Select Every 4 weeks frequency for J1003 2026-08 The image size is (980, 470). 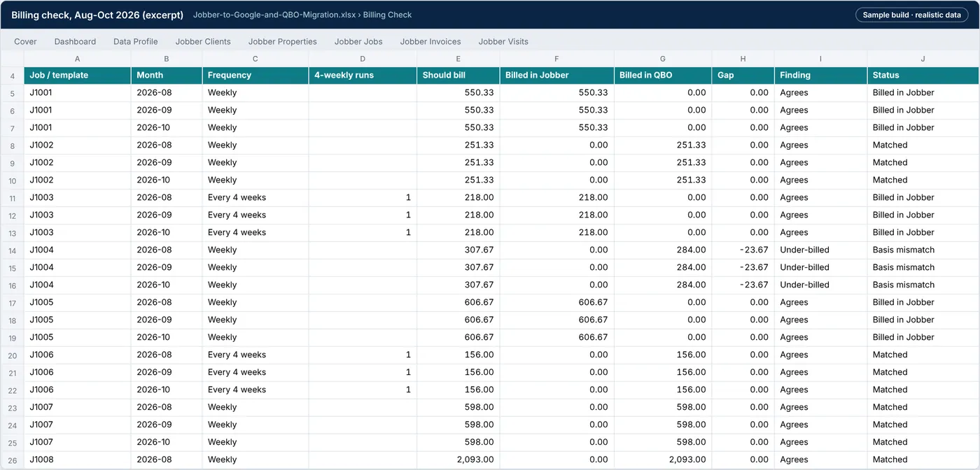255,197
